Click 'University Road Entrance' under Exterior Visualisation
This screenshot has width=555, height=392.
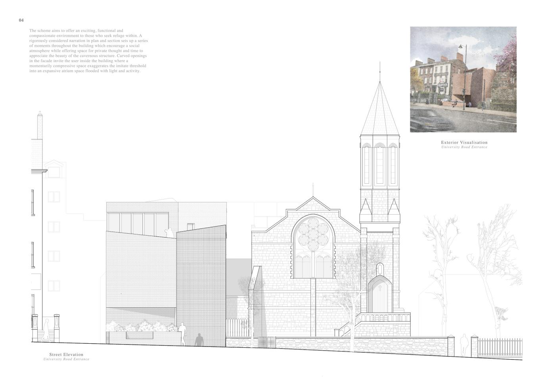coord(464,147)
